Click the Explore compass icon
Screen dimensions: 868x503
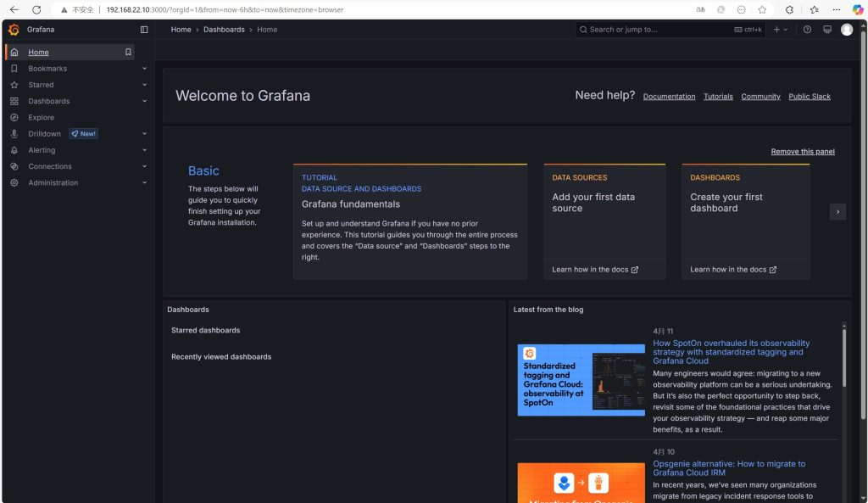(x=14, y=117)
